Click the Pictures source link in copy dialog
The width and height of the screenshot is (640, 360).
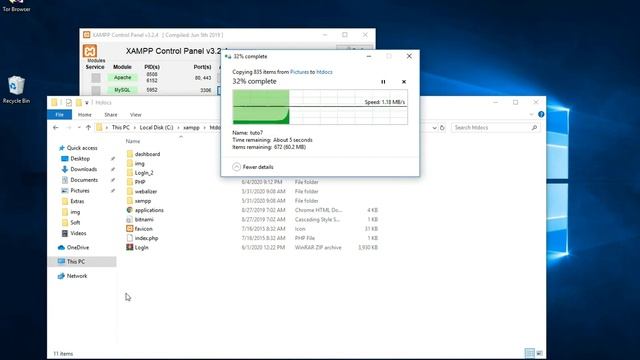pos(299,72)
